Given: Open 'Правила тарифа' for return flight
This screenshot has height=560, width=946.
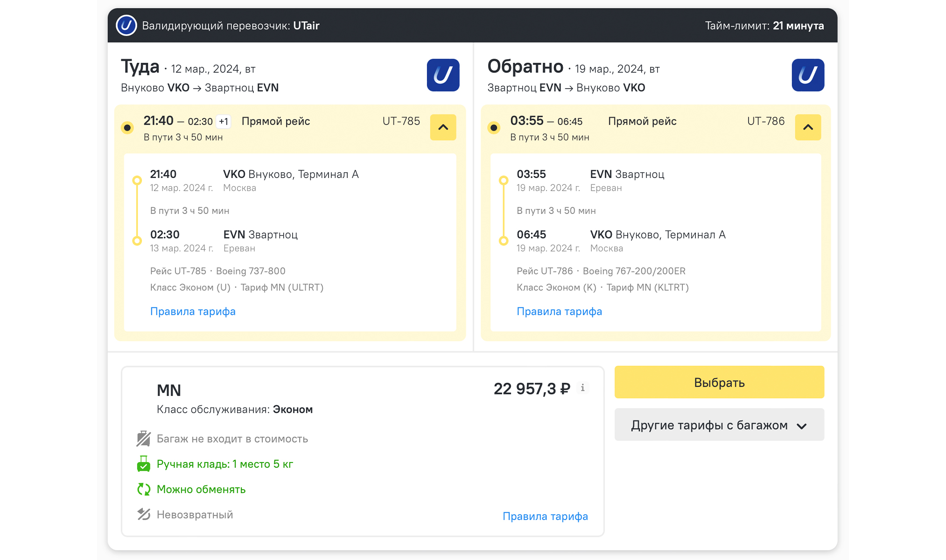Looking at the screenshot, I should 559,311.
